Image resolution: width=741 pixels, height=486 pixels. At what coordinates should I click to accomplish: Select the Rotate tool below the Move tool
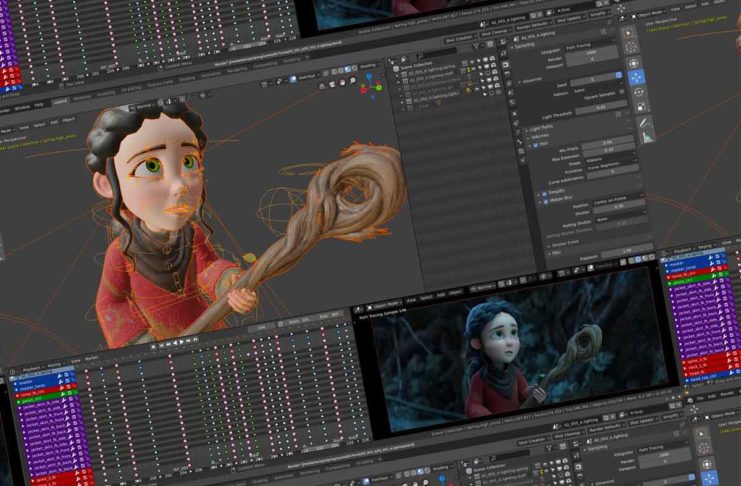[x=638, y=92]
